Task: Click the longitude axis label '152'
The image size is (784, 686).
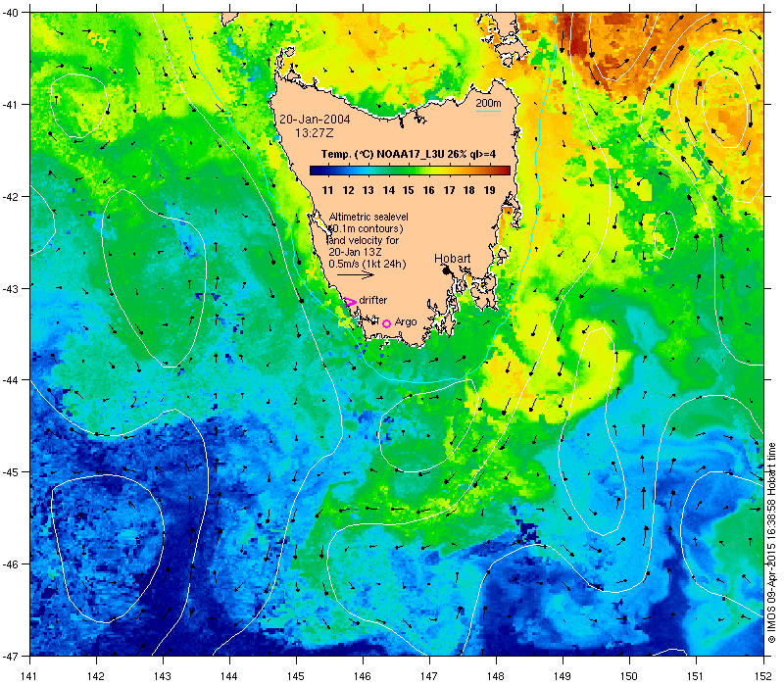Action: click(x=763, y=676)
